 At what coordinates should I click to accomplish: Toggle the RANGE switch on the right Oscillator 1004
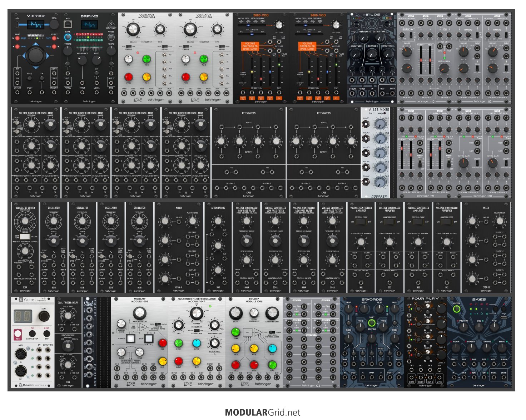222,46
